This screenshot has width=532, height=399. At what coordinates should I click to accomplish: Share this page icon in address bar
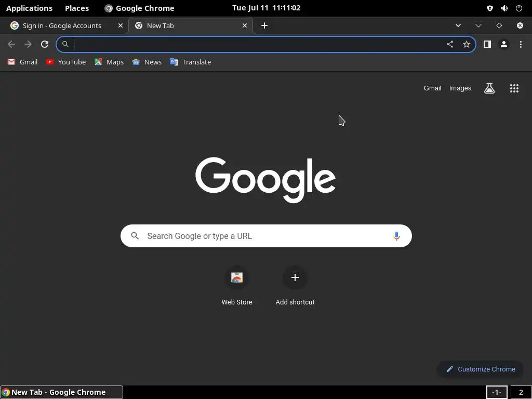point(449,44)
